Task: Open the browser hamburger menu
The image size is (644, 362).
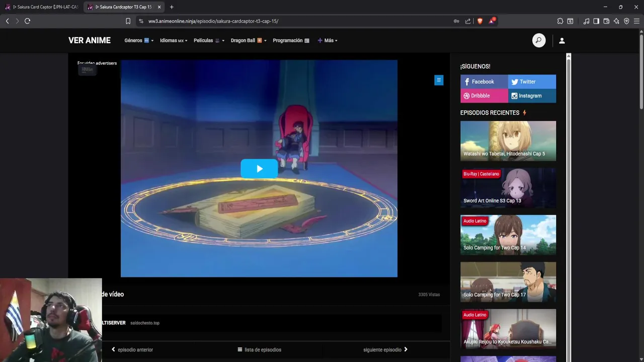Action: click(636, 21)
